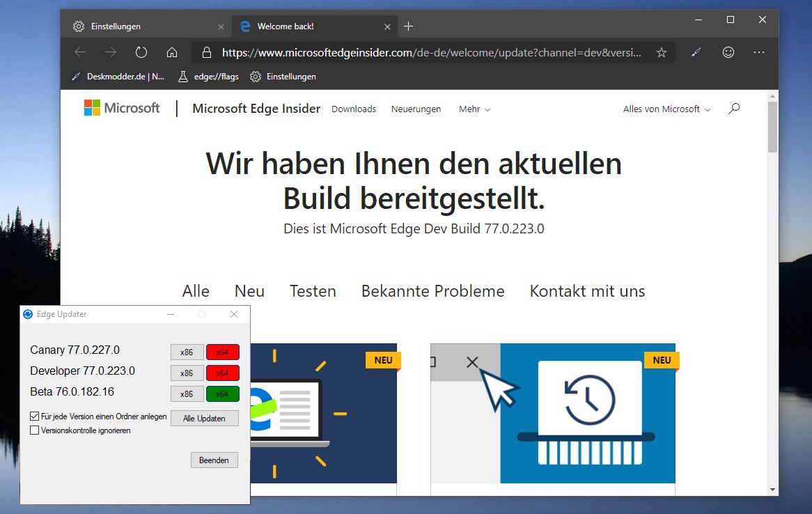
Task: View site security lock info
Action: pyautogui.click(x=207, y=52)
